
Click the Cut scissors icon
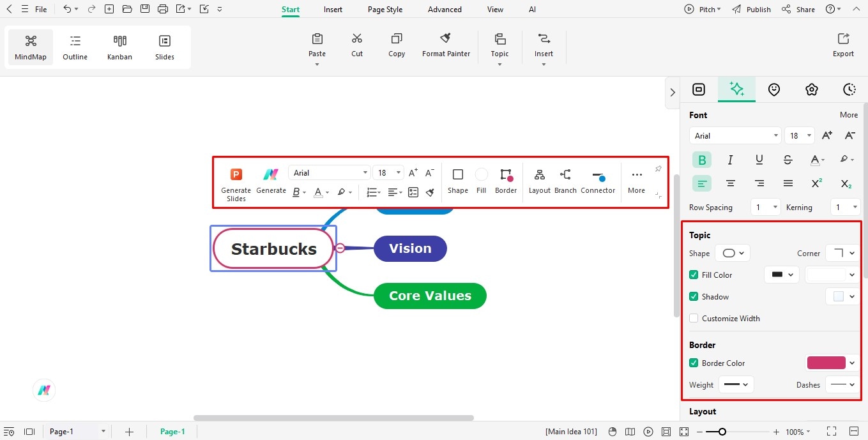pyautogui.click(x=357, y=38)
